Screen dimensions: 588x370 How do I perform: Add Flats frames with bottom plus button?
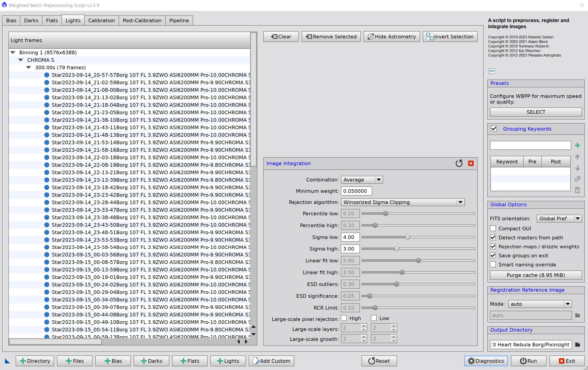pos(190,361)
